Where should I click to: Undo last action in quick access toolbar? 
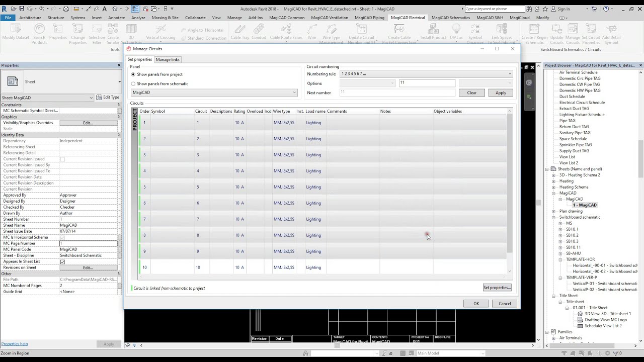tap(42, 9)
